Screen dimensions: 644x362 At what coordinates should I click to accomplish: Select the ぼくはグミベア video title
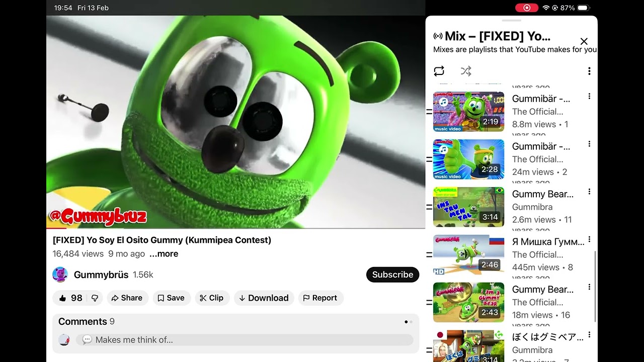[x=548, y=337]
